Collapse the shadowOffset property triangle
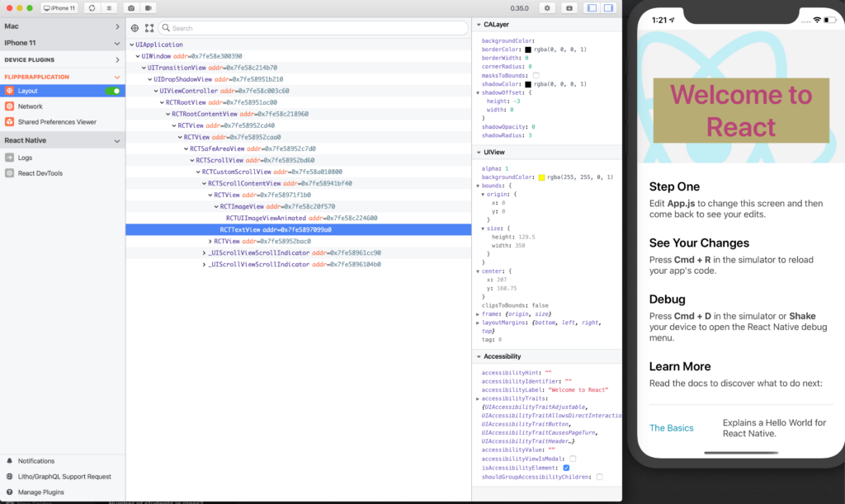The height and width of the screenshot is (504, 845). pyautogui.click(x=478, y=92)
